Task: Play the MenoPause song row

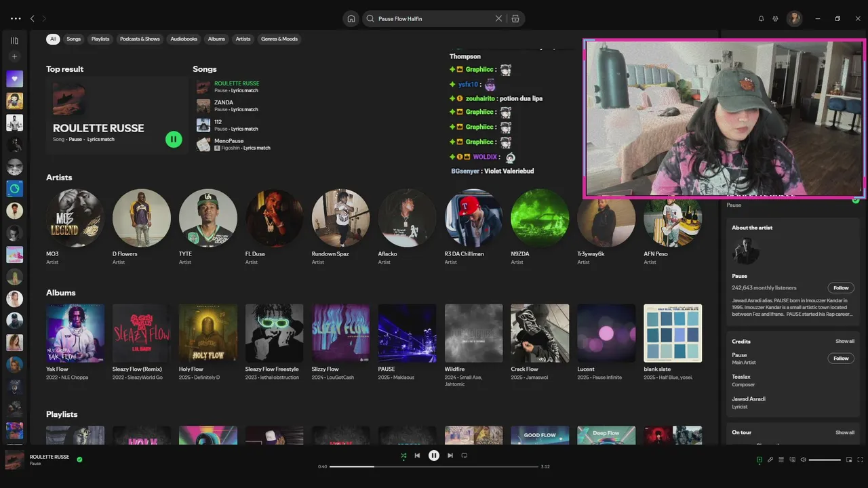Action: [313, 144]
